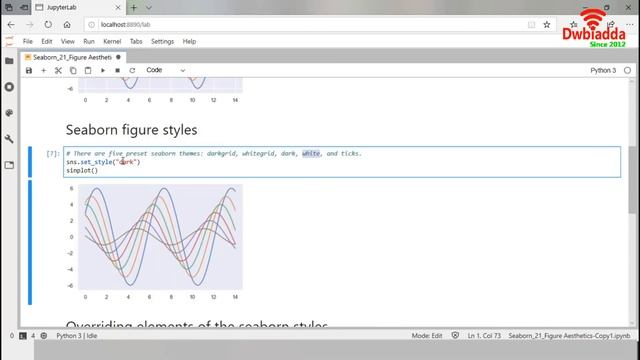This screenshot has width=640, height=360.
Task: Paste cells from the clipboard icon
Action: click(88, 70)
